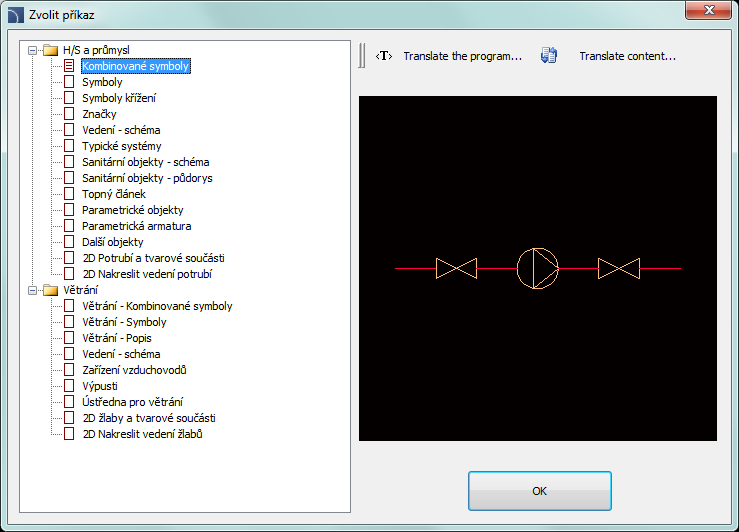Screen dimensions: 739x532
Task: Select Vedení - schéma under Větrání
Action: tap(121, 354)
